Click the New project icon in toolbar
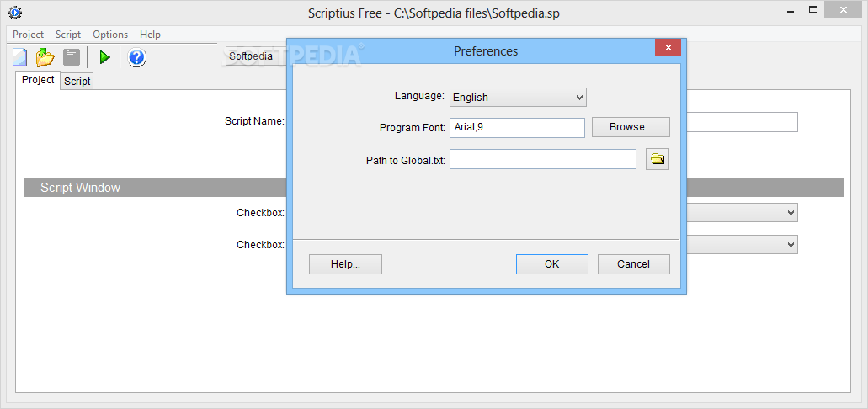The image size is (868, 409). 20,57
